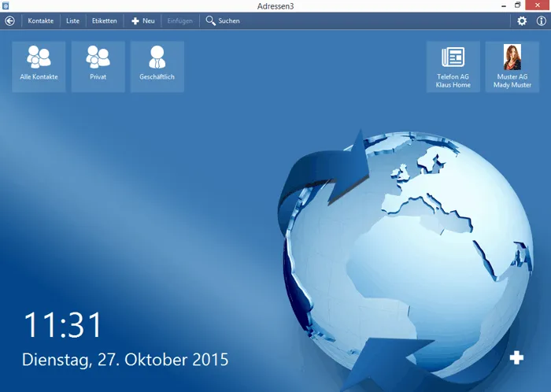Viewport: 551px width, 392px height.
Task: Click the white plus icon bottom right
Action: pyautogui.click(x=516, y=358)
